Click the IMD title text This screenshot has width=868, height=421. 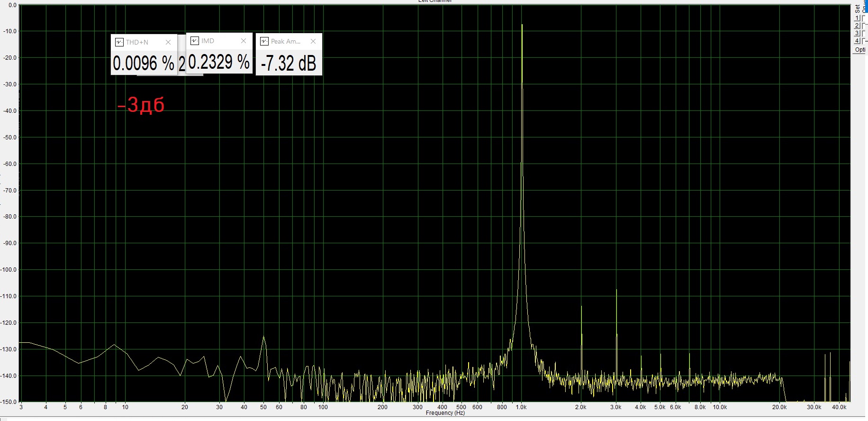point(208,41)
